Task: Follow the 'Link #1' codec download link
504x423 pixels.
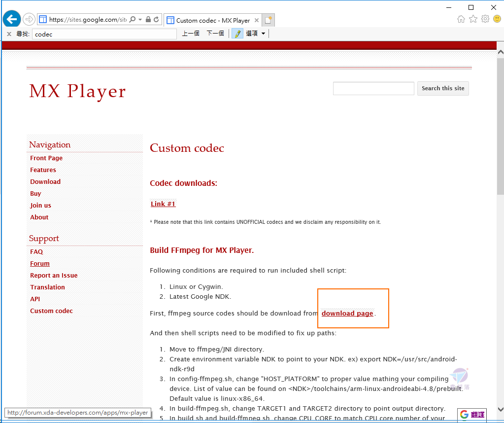Action: coord(163,204)
